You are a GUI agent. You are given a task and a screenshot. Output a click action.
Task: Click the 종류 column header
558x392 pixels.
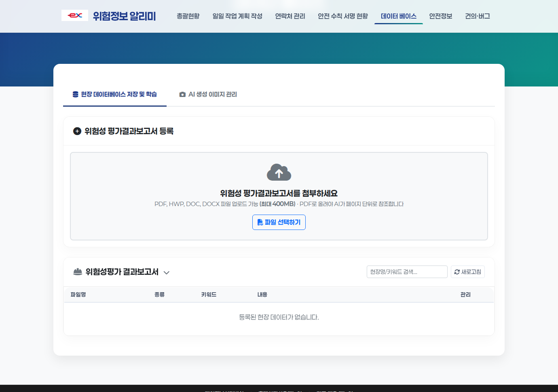pos(159,295)
